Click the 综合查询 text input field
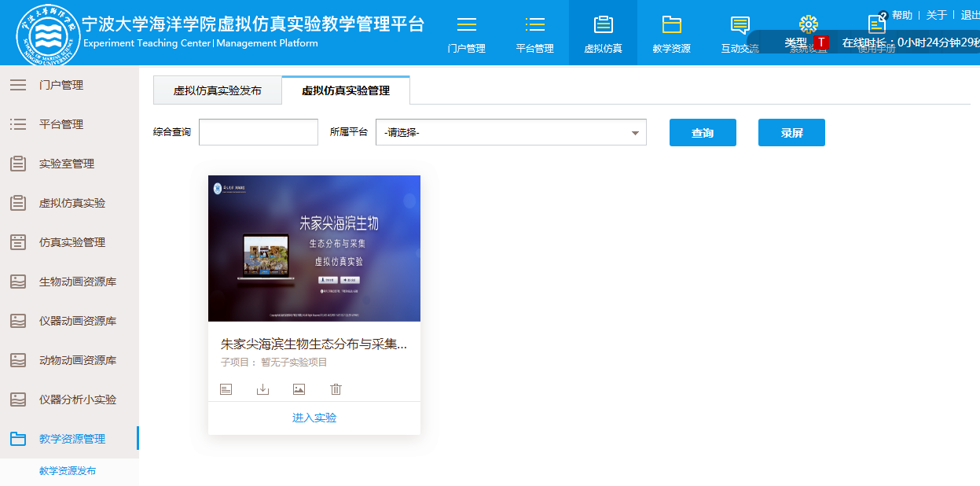 (x=259, y=133)
